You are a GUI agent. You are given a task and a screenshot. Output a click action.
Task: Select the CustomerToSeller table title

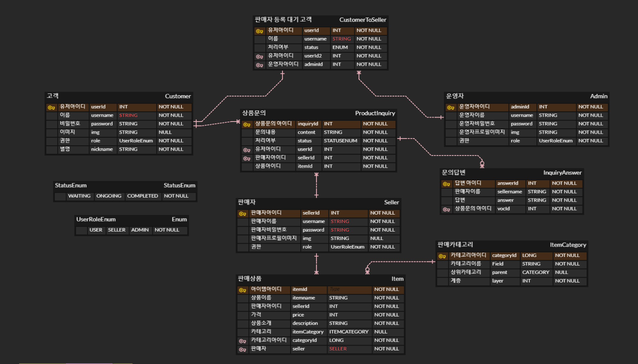tap(363, 20)
